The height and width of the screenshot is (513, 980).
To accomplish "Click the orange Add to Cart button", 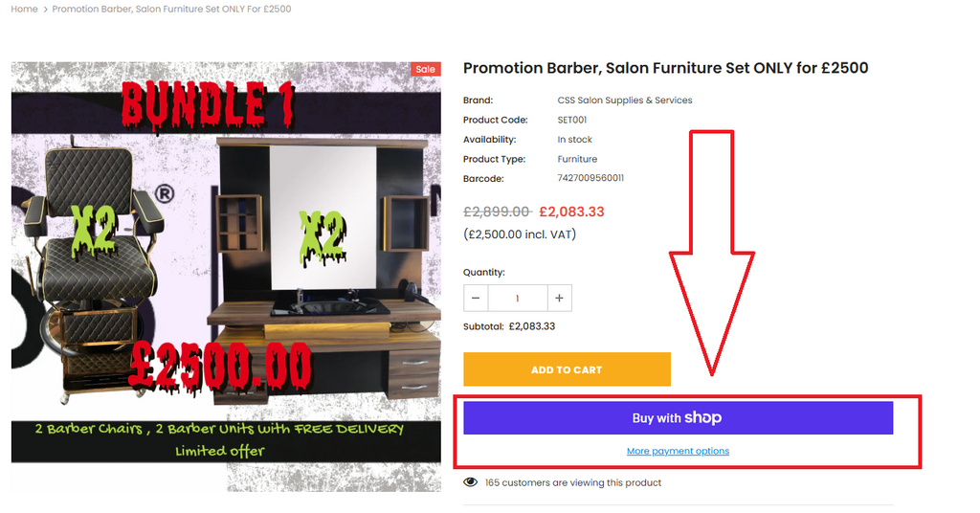I will (x=567, y=369).
